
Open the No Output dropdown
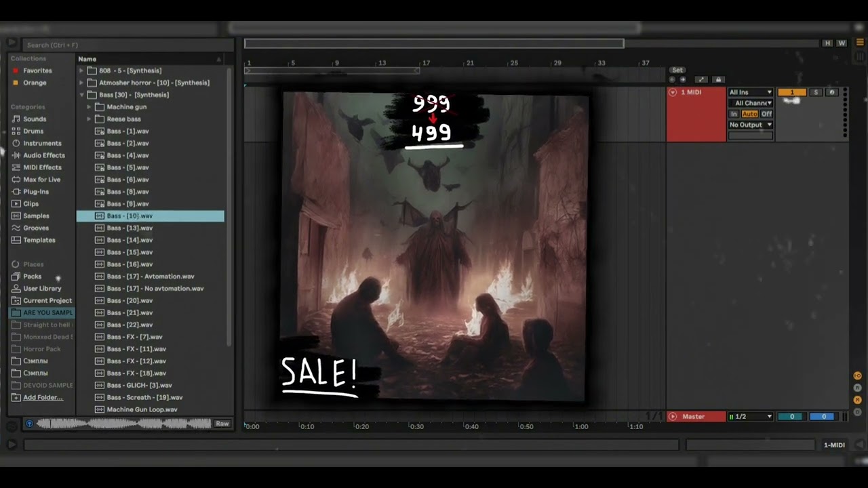pyautogui.click(x=751, y=125)
